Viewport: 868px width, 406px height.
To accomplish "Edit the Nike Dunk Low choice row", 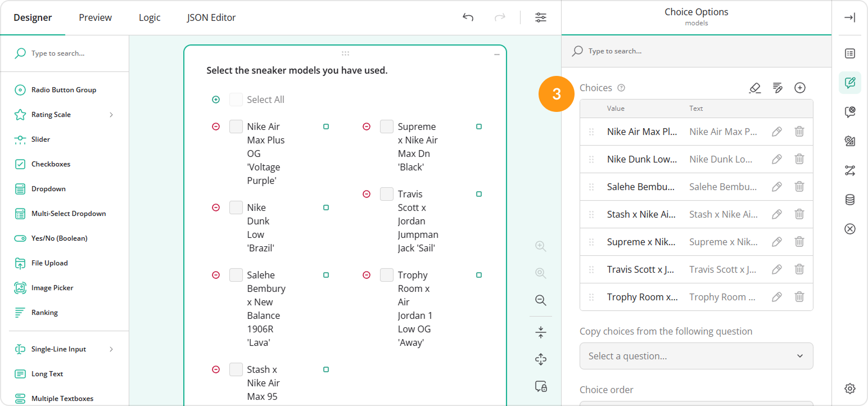I will click(777, 159).
